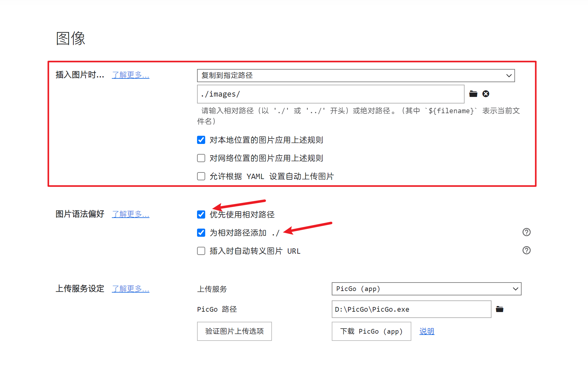588x381 pixels.
Task: Open the 说明 link
Action: click(x=427, y=331)
